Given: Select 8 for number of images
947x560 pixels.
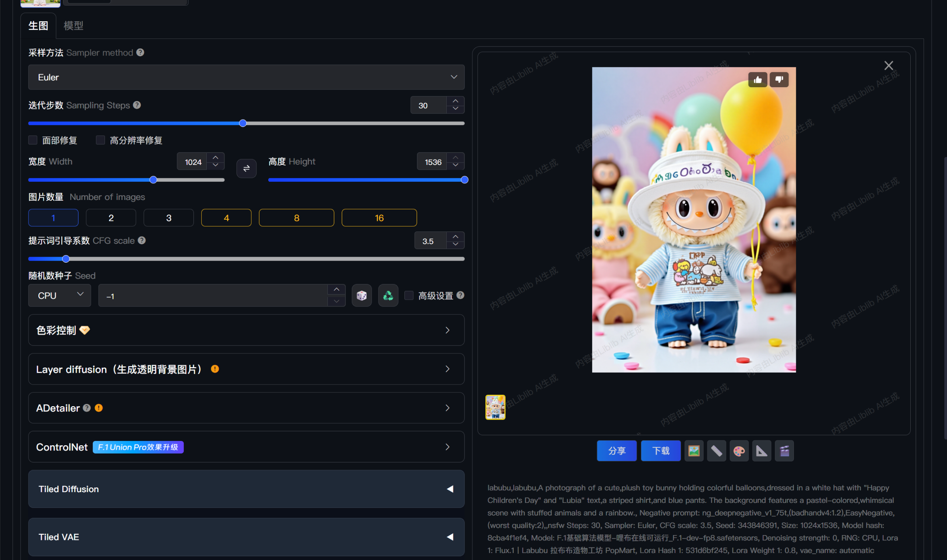Looking at the screenshot, I should 296,218.
